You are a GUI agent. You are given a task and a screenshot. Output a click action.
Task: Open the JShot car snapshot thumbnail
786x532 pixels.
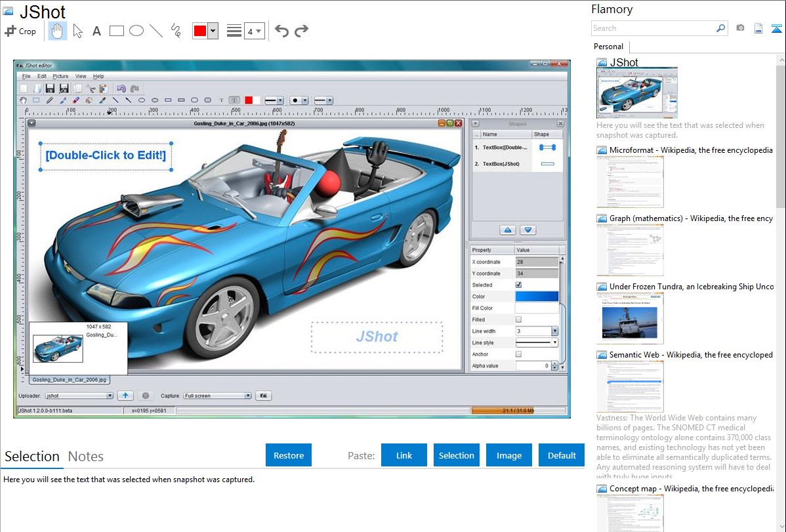click(x=637, y=92)
